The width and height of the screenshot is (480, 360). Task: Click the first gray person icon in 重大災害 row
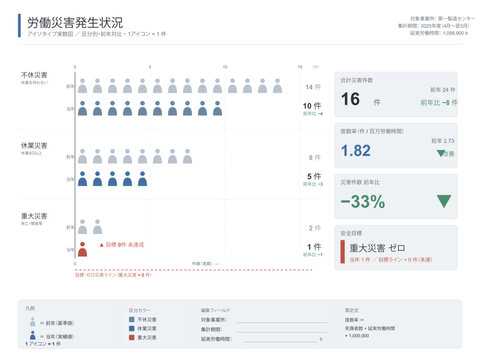click(82, 227)
